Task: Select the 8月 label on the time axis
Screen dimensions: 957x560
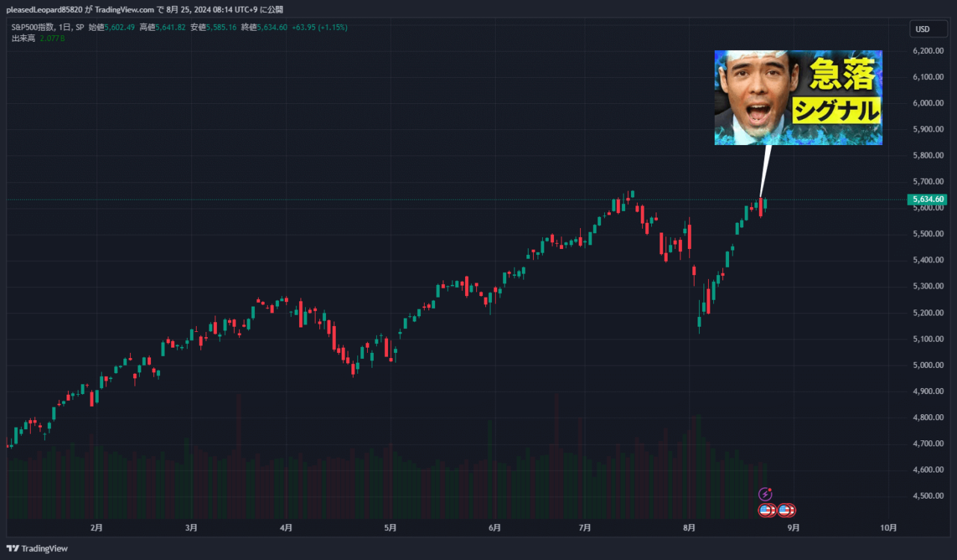Action: click(x=688, y=527)
